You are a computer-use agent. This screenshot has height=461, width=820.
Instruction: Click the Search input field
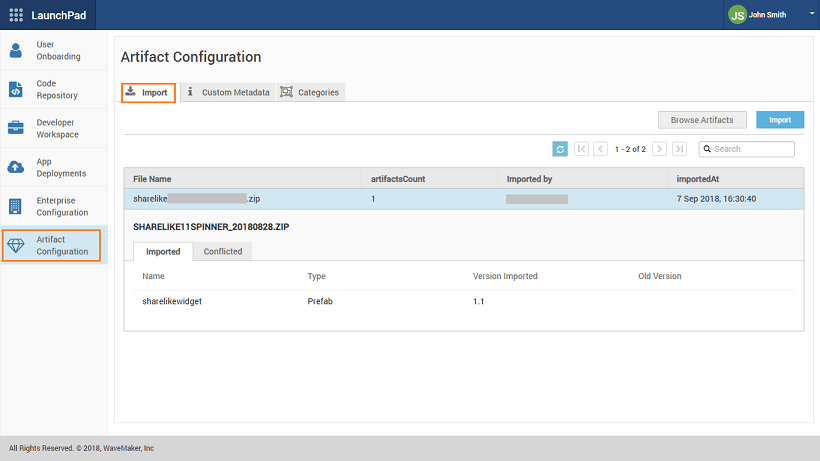pyautogui.click(x=752, y=149)
